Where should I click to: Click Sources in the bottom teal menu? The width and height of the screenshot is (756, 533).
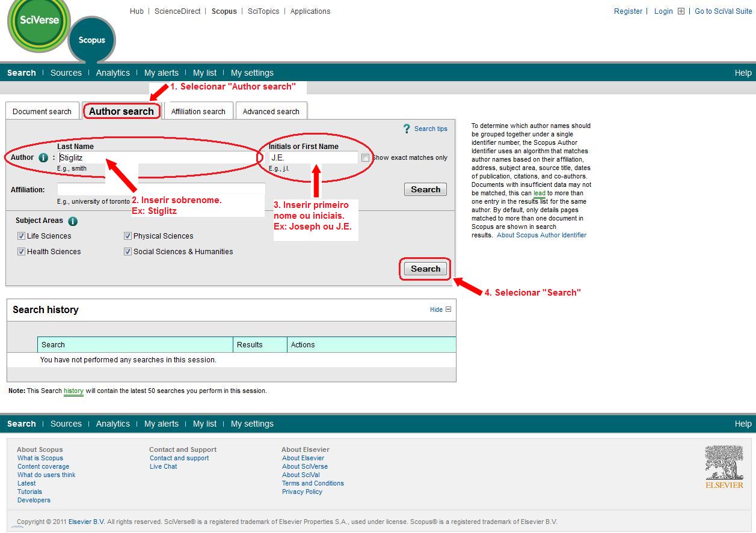(66, 424)
